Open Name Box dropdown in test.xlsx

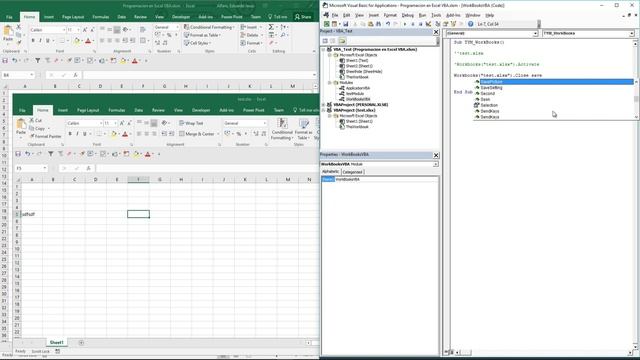(44, 168)
